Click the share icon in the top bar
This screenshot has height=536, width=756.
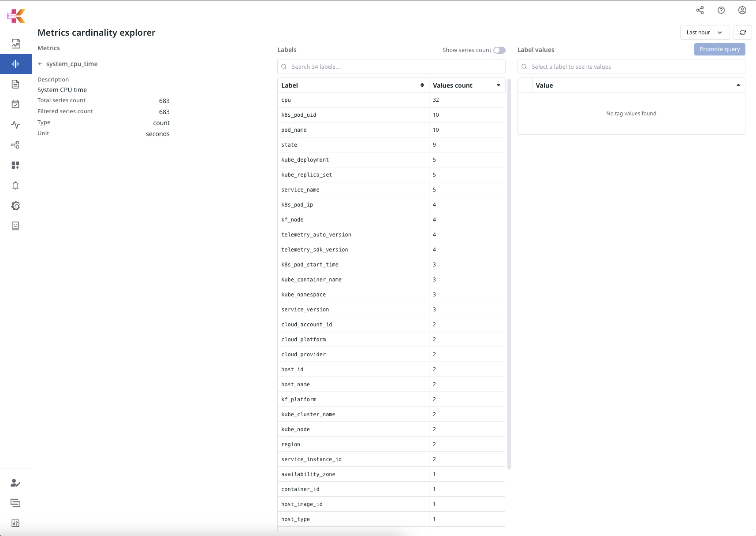(700, 10)
